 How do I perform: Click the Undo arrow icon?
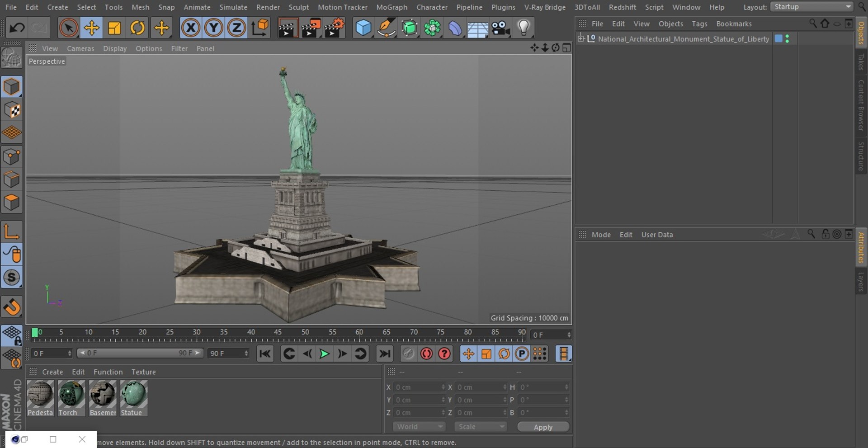17,28
